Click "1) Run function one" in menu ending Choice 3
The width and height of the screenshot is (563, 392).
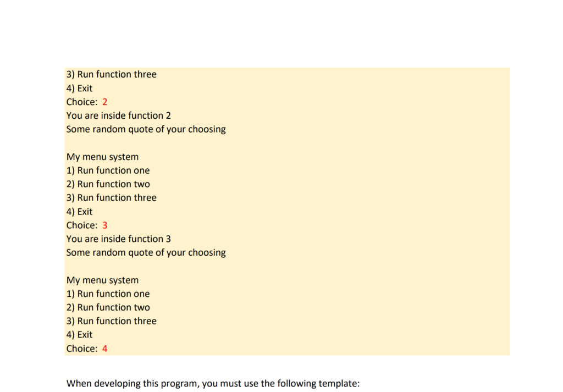[x=108, y=170]
